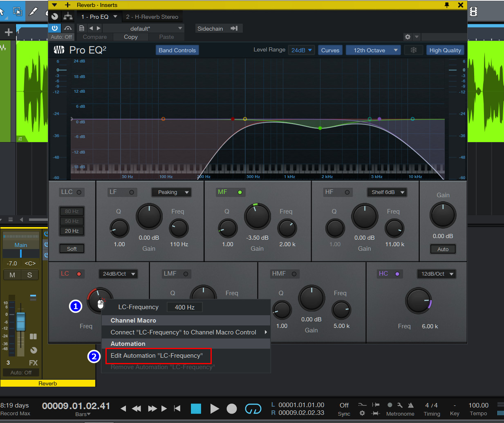The image size is (504, 423).
Task: Click the Curves button
Action: 330,50
